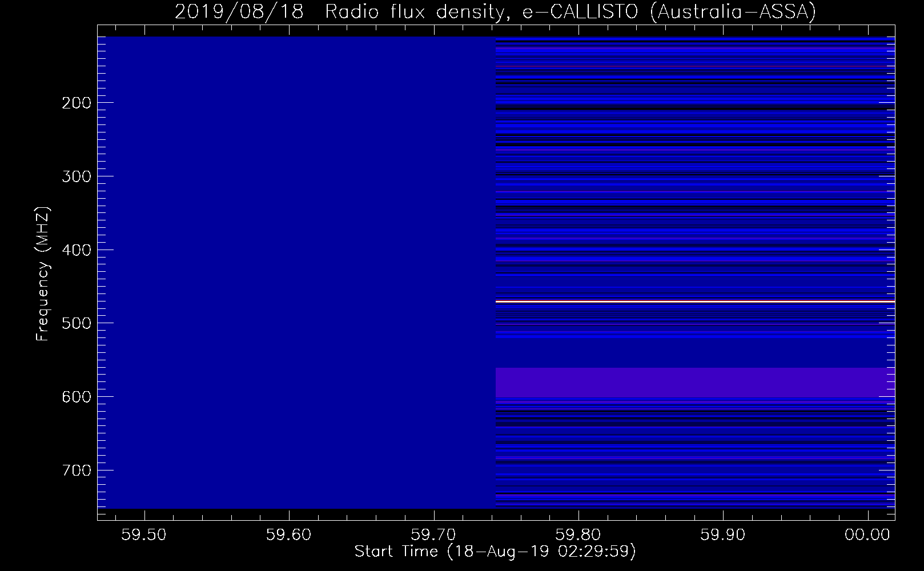Click the 59.90 time tick label
Viewport: 924px width, 571px height.
coord(723,535)
